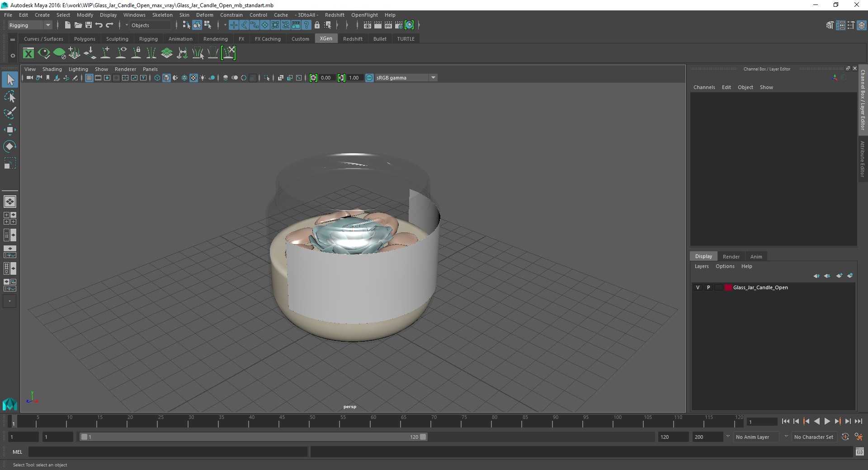Viewport: 868px width, 470px height.
Task: Click the XGen clear preview leaf icon
Action: coord(59,53)
